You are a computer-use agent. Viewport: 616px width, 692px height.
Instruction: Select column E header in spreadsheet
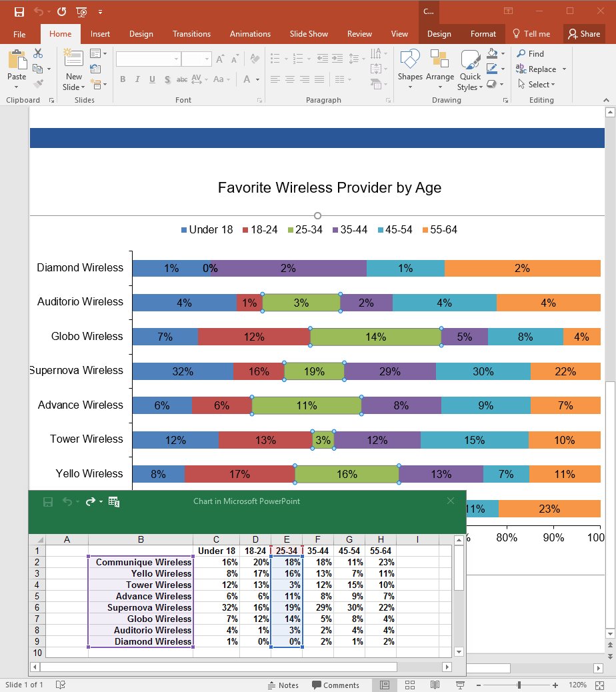(x=287, y=539)
